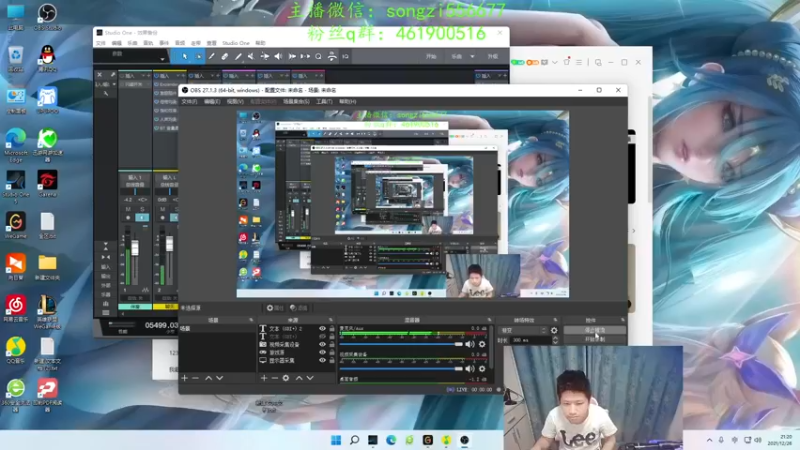
Task: Open OBS File menu
Action: [x=189, y=102]
